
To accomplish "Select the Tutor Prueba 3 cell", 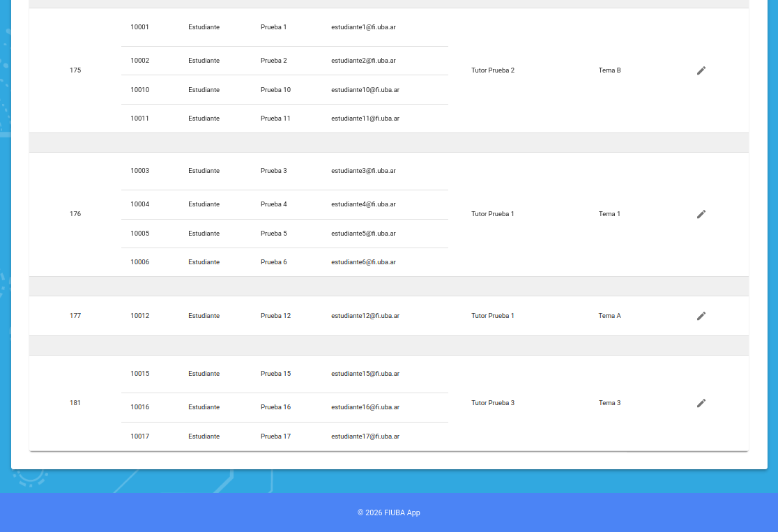I will click(492, 403).
